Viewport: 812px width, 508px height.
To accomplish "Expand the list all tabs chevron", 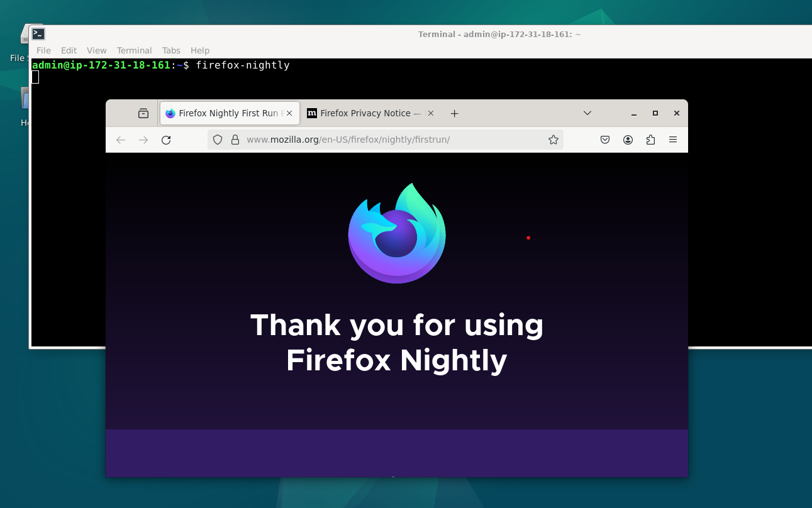I will (x=587, y=113).
